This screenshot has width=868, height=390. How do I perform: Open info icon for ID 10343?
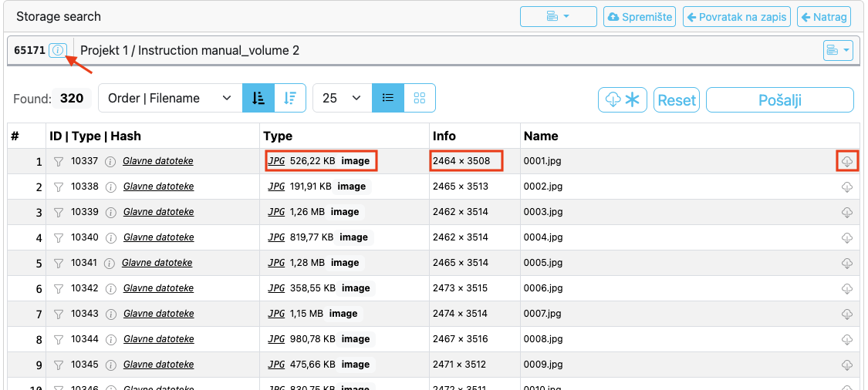tap(110, 314)
